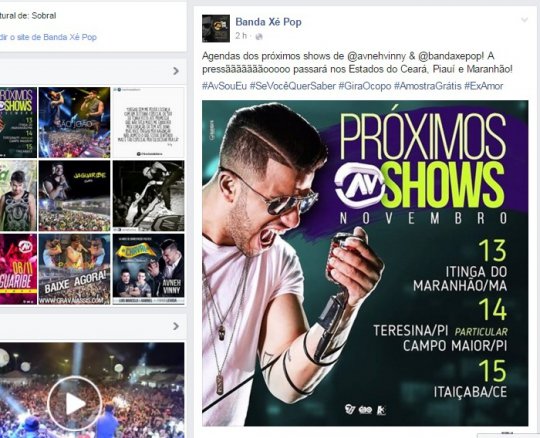
Task: Click the public globe privacy icon
Action: [x=259, y=36]
